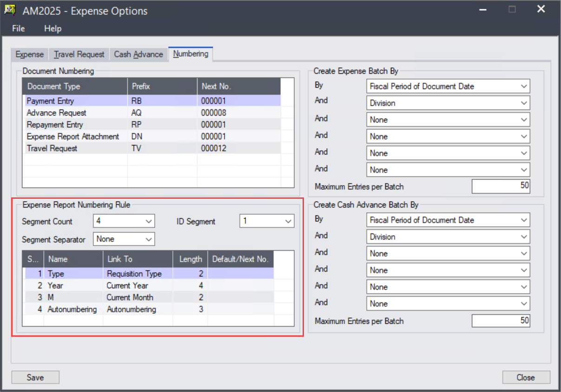
Task: Select the Type segment name cell
Action: click(x=73, y=274)
